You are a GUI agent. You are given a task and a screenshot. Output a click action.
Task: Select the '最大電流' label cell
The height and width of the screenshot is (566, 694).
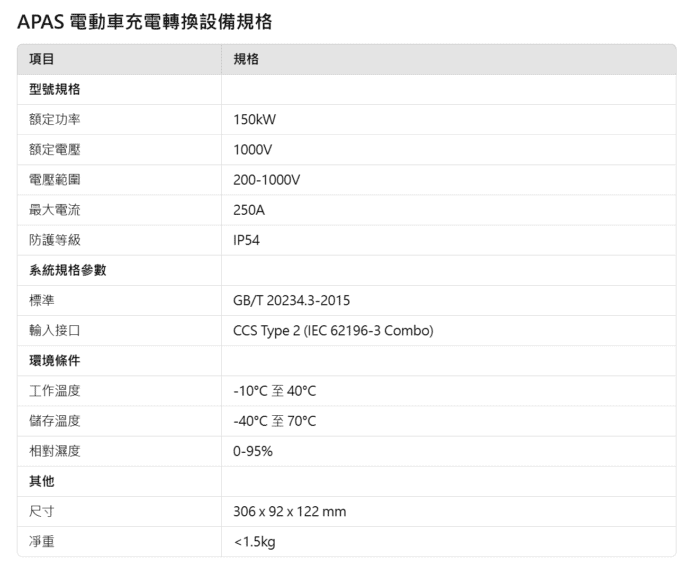[55, 210]
